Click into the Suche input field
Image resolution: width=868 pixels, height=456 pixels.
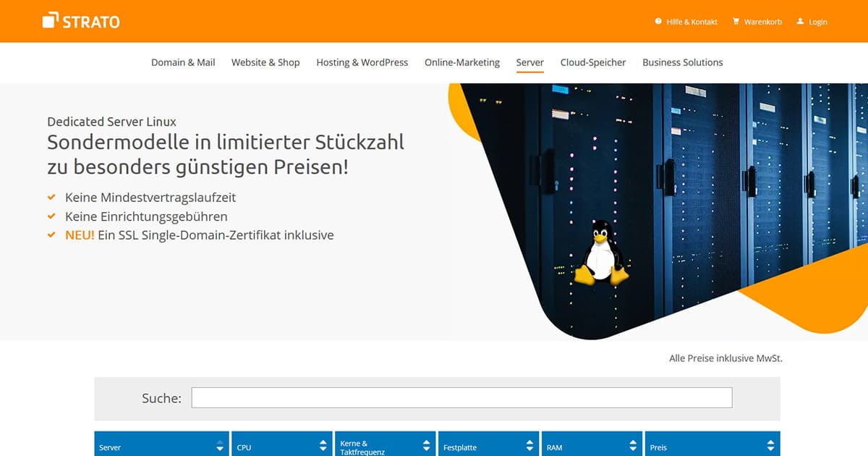[461, 398]
